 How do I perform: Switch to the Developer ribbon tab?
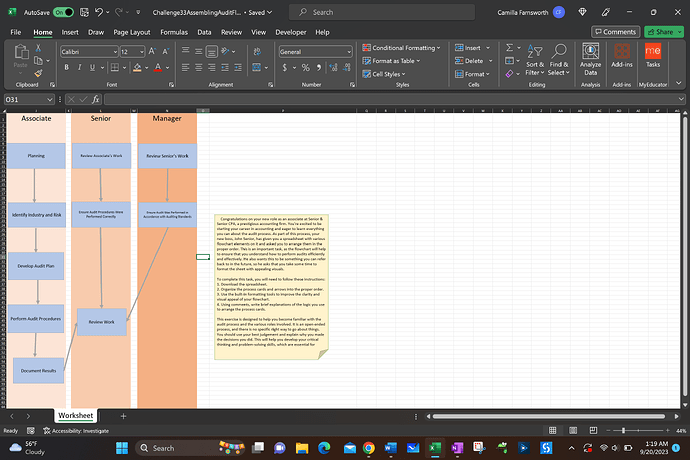tap(291, 32)
